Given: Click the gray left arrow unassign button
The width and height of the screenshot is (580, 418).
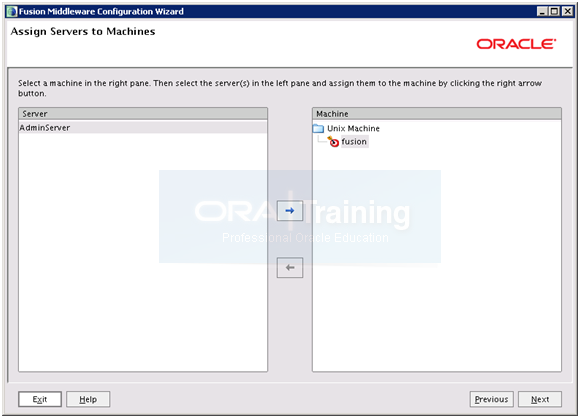Looking at the screenshot, I should pos(290,267).
